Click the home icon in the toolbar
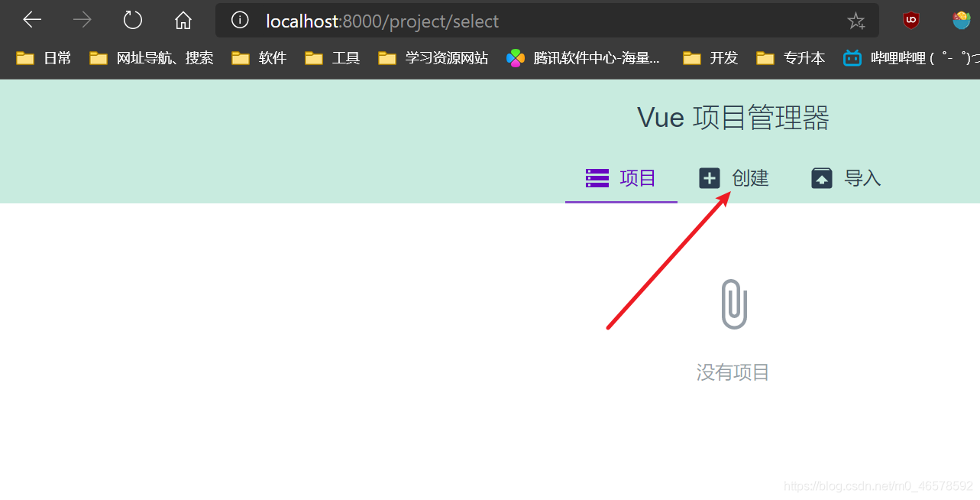Image resolution: width=980 pixels, height=500 pixels. pyautogui.click(x=183, y=20)
